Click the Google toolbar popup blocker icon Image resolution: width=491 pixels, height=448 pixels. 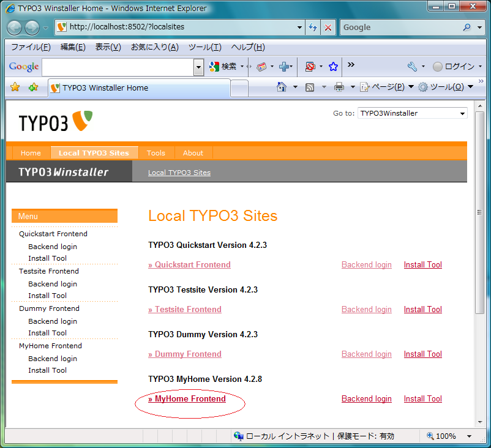point(310,66)
